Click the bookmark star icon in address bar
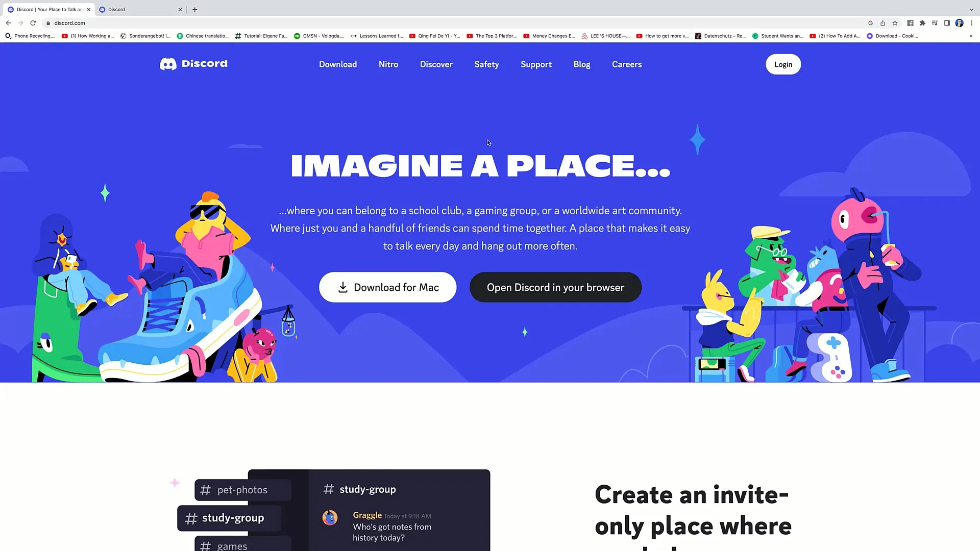This screenshot has height=551, width=980. click(895, 23)
